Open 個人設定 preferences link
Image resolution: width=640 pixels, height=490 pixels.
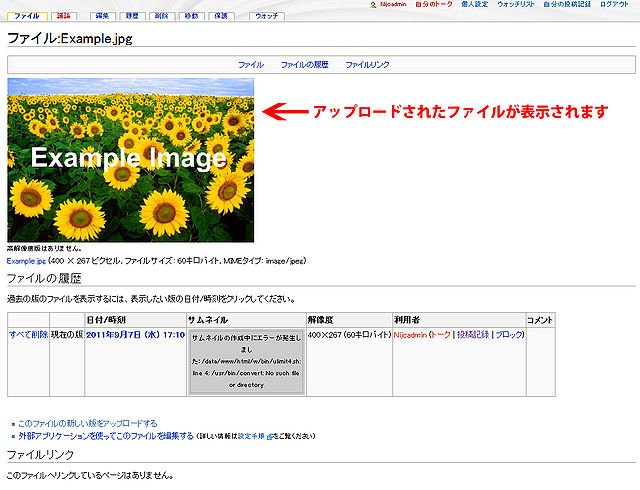(x=473, y=5)
